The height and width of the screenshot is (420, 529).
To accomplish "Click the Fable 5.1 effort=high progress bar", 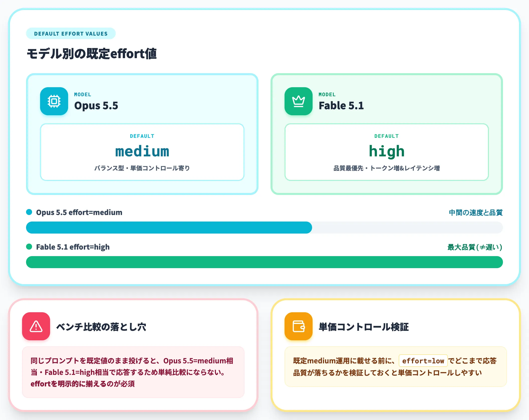I will tap(264, 262).
